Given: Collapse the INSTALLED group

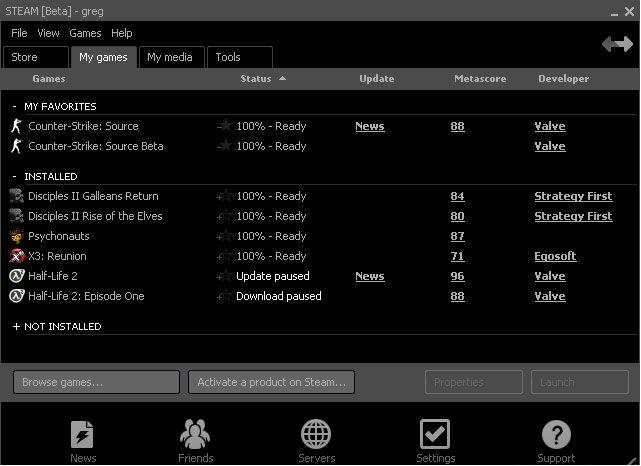Looking at the screenshot, I should 15,176.
